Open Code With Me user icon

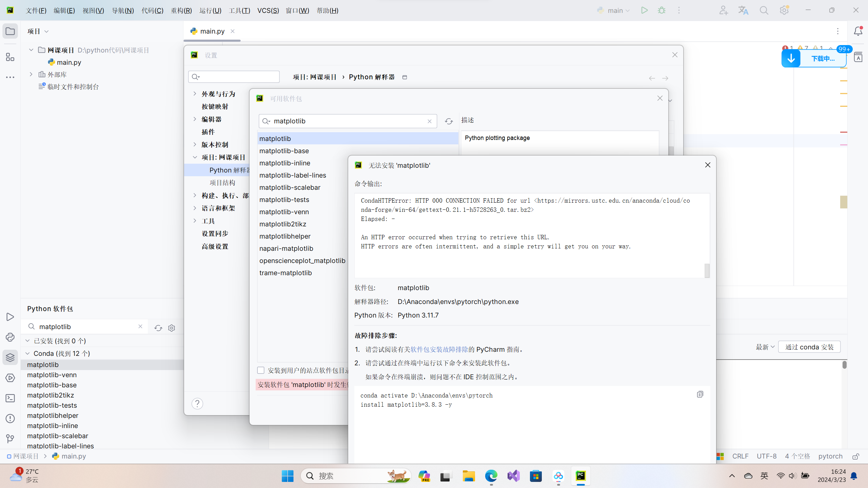tap(723, 10)
